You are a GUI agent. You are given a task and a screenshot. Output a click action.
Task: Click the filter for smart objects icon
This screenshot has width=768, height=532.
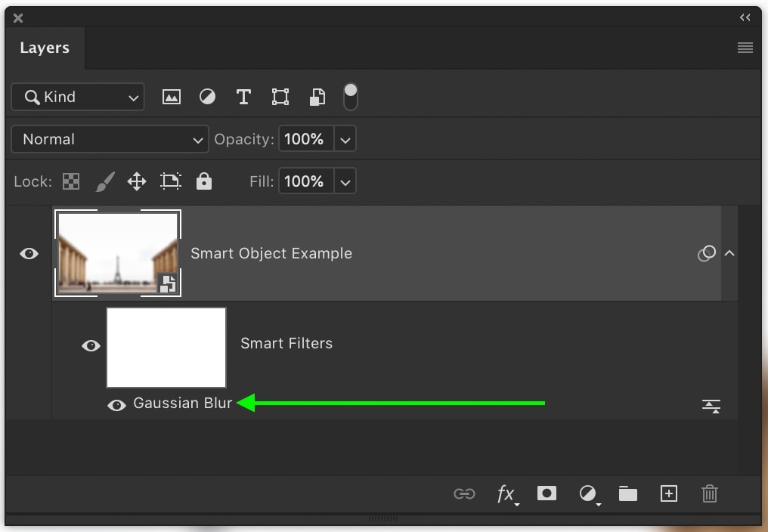coord(317,97)
